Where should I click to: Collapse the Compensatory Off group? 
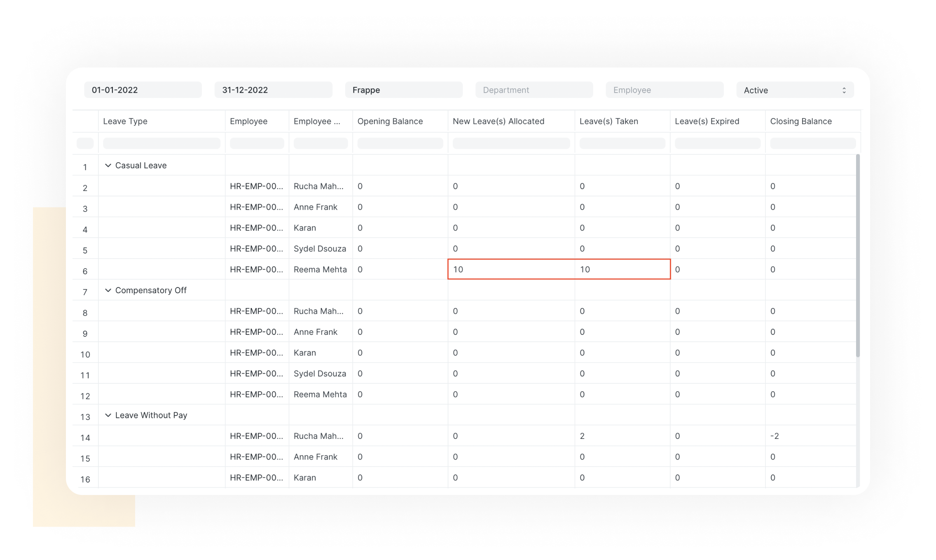(108, 290)
